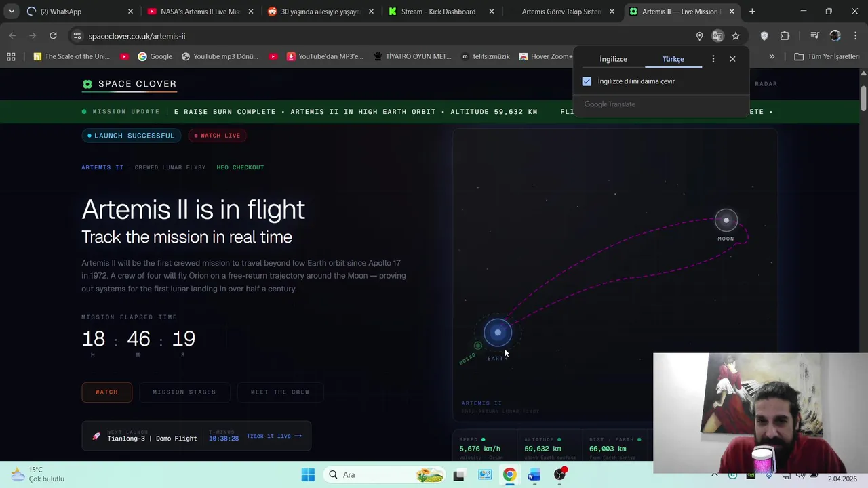Viewport: 868px width, 488px height.
Task: Open the Google bookmark
Action: tap(155, 56)
